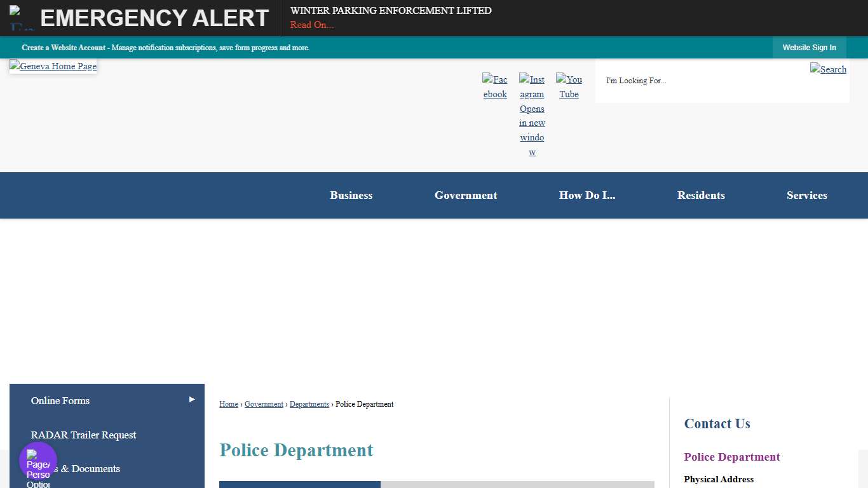The image size is (868, 488).
Task: Click the Geneva Home Page logo
Action: 53,66
